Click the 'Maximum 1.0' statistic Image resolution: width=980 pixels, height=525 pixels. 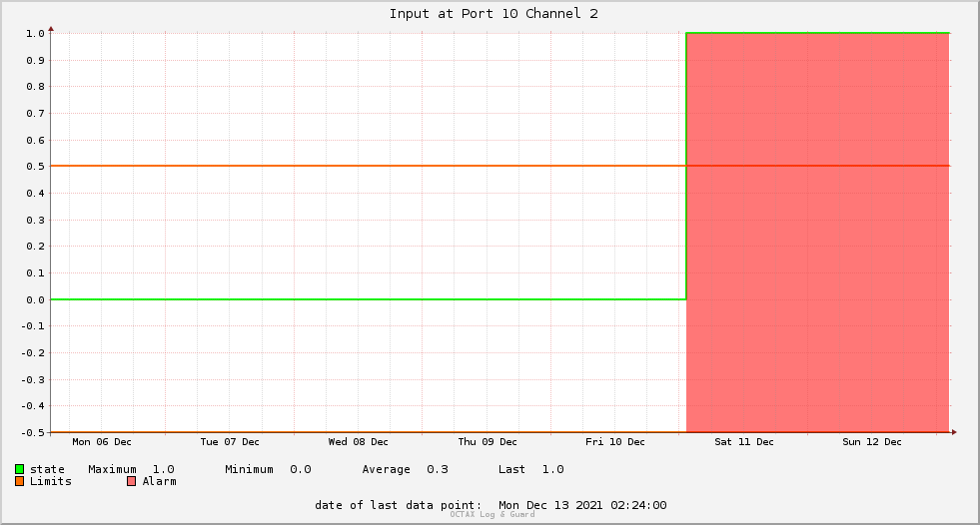(x=131, y=469)
